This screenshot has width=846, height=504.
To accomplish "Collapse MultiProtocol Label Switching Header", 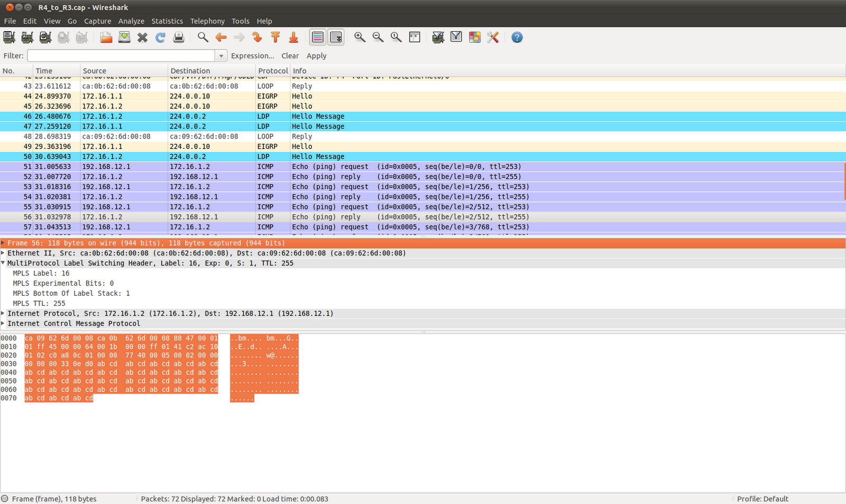I will click(3, 263).
